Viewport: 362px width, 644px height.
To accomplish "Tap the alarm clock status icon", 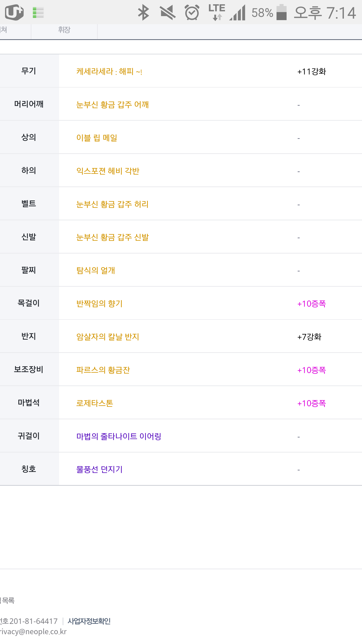I will click(x=192, y=12).
